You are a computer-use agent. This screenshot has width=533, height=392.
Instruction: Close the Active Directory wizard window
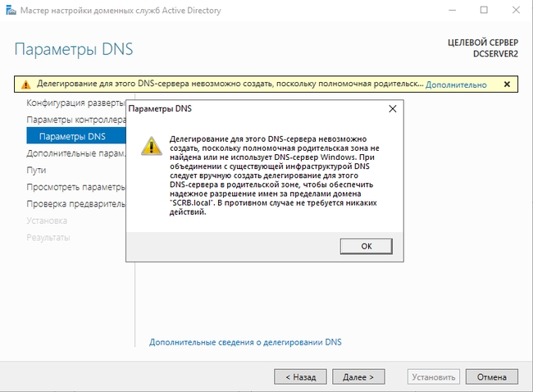click(x=516, y=10)
